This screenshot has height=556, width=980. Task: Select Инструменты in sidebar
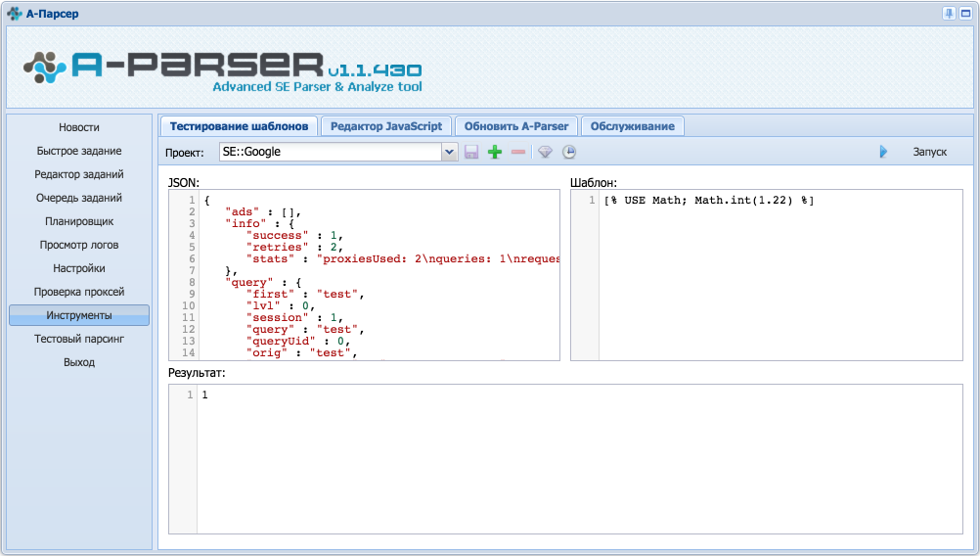click(79, 315)
